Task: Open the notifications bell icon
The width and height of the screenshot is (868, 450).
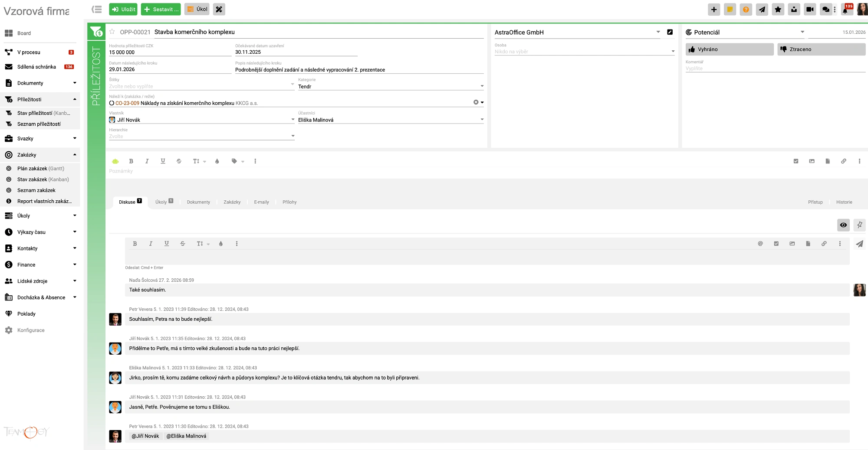Action: coord(845,10)
